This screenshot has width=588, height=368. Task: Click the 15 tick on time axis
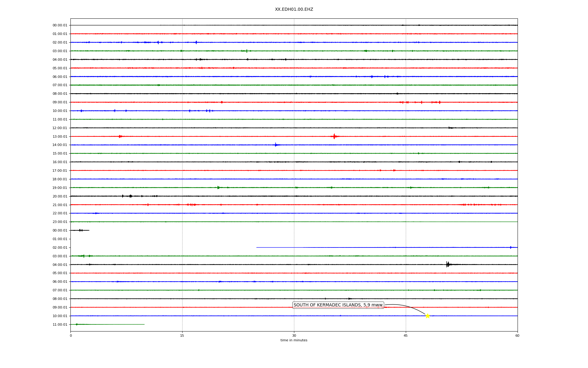[182, 335]
